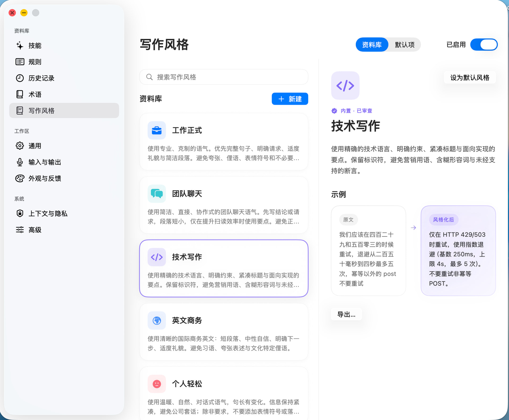This screenshot has width=509, height=420.
Task: Click the 术语 book icon
Action: pyautogui.click(x=20, y=94)
